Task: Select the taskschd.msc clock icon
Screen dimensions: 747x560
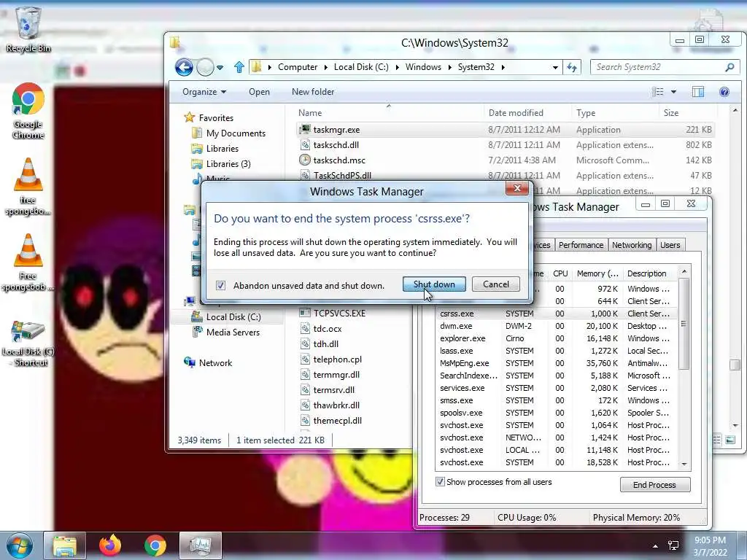Action: (305, 160)
